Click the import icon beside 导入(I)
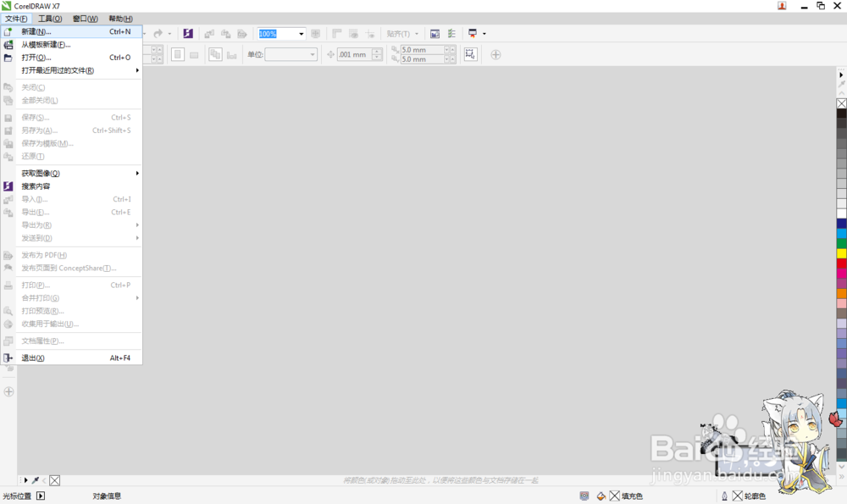 point(8,199)
